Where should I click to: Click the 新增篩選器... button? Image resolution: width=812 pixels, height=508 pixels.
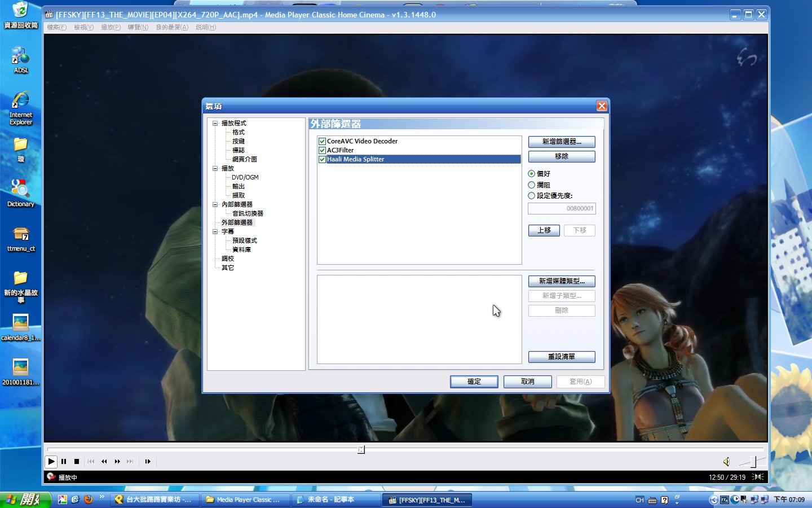click(561, 142)
